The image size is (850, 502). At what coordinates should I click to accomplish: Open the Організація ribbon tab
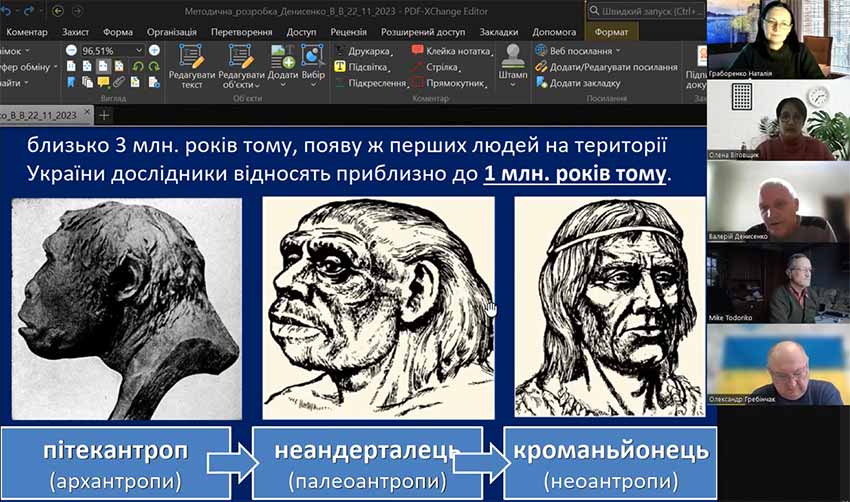pos(171,32)
